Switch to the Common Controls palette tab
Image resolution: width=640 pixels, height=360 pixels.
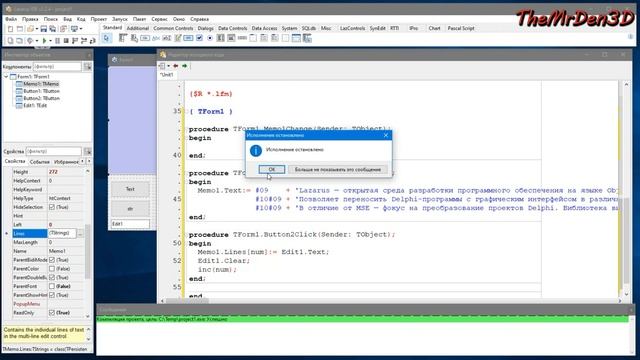(x=173, y=29)
